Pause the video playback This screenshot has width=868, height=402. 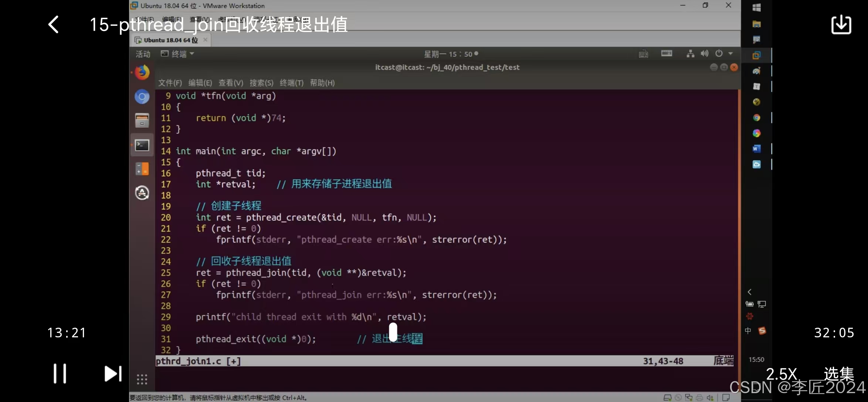coord(60,373)
